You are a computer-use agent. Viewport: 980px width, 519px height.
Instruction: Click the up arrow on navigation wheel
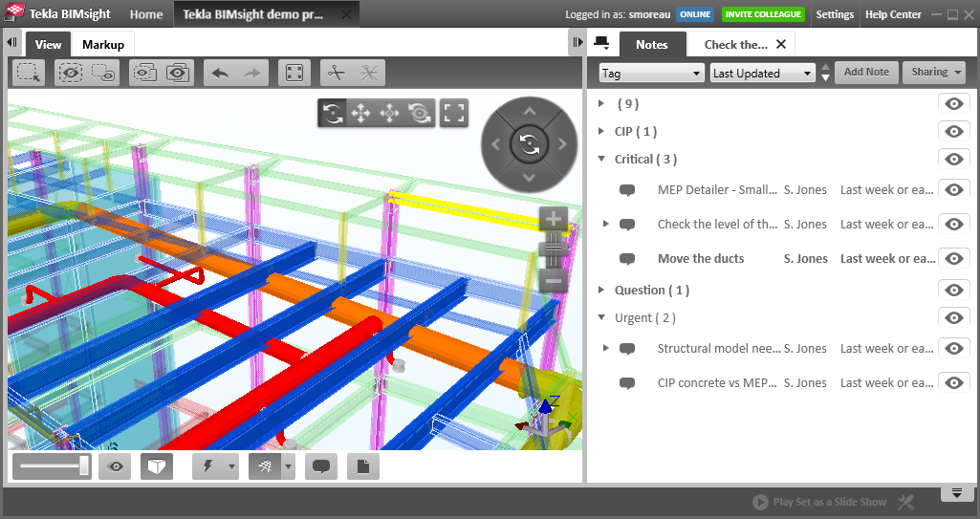(530, 111)
